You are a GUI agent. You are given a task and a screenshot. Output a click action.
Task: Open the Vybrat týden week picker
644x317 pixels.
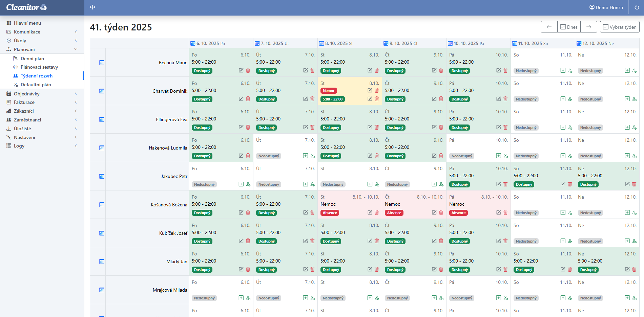[620, 27]
